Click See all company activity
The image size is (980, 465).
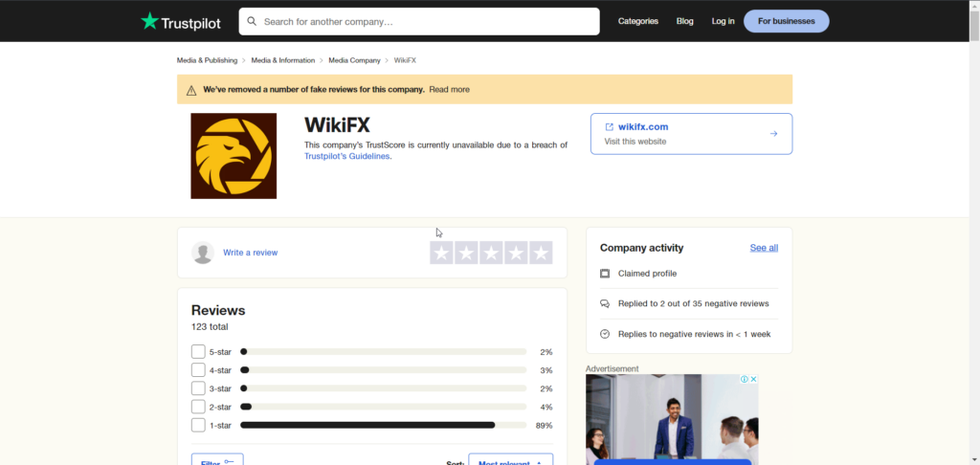coord(764,248)
